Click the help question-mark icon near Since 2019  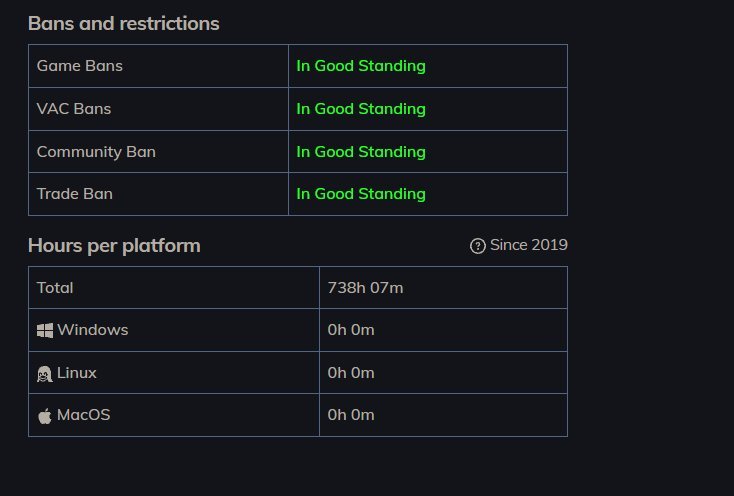[x=477, y=246]
